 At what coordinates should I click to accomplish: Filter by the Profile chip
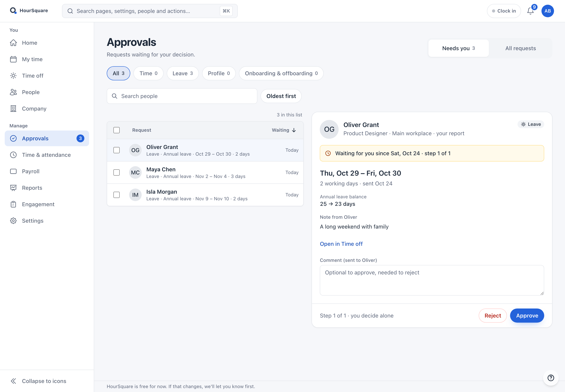click(219, 73)
